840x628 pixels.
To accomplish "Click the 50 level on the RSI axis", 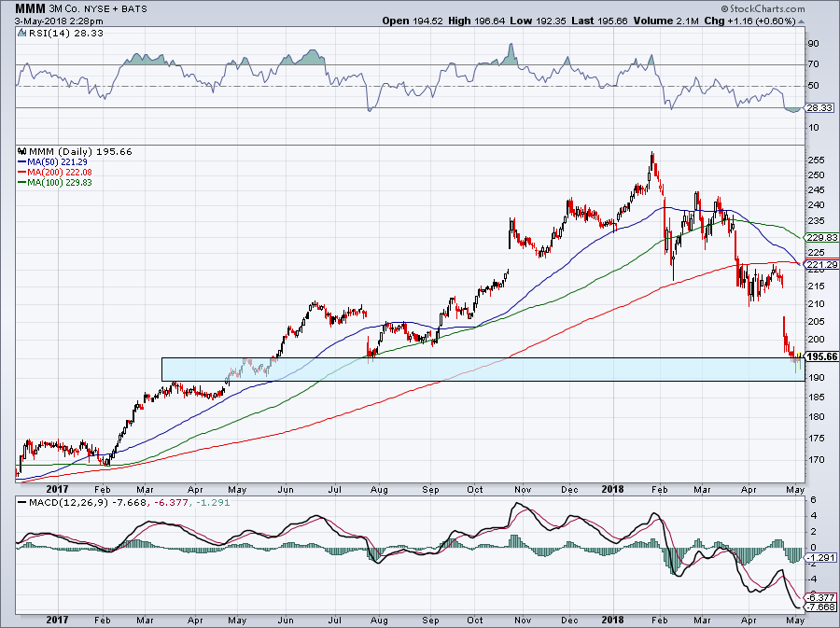I will click(x=813, y=86).
